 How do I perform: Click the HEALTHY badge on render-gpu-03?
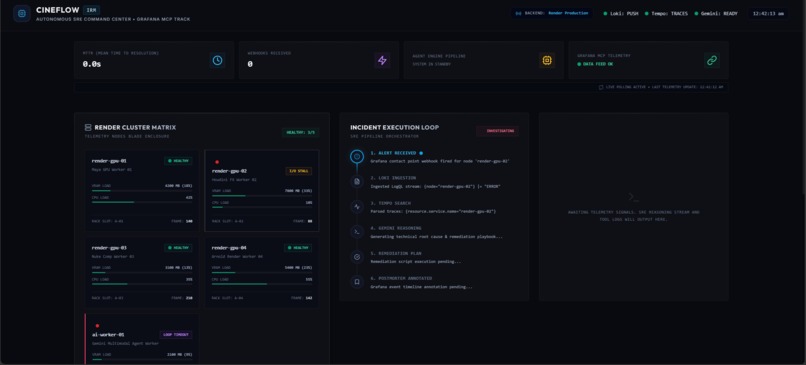pyautogui.click(x=178, y=248)
